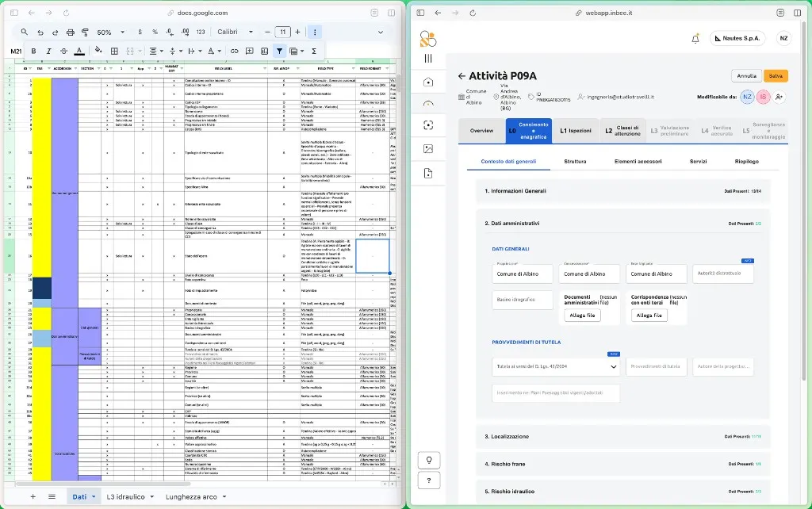Activate the paint format tool

[x=85, y=32]
